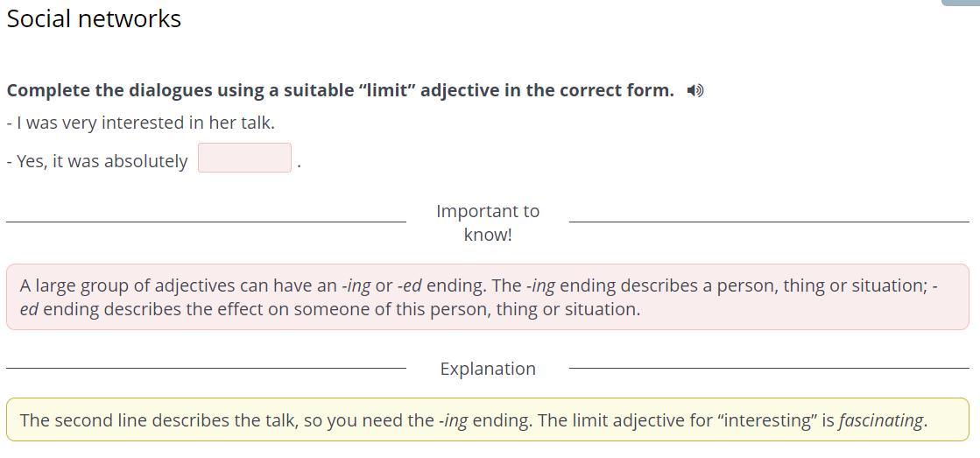The image size is (980, 458).
Task: Click the pink box about -ing and -ed endings
Action: click(x=488, y=297)
